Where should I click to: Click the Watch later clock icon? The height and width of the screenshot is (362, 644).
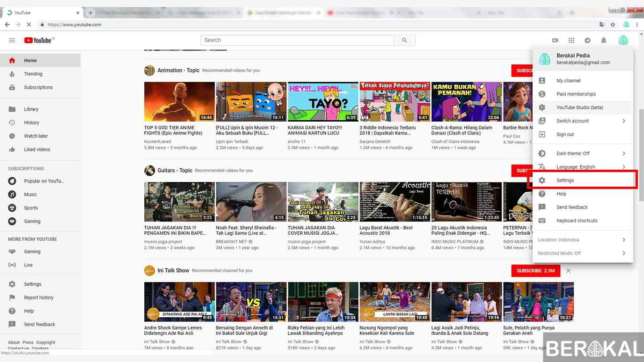[12, 136]
